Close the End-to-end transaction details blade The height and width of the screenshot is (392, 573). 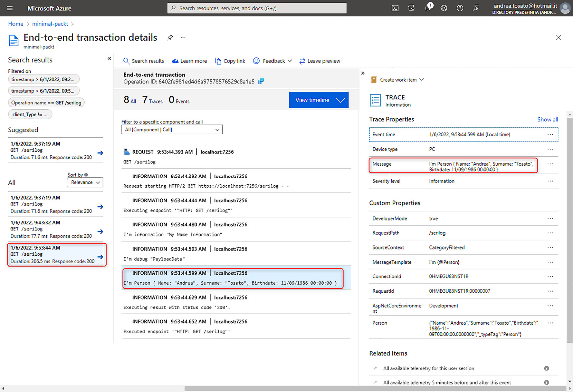tap(558, 38)
